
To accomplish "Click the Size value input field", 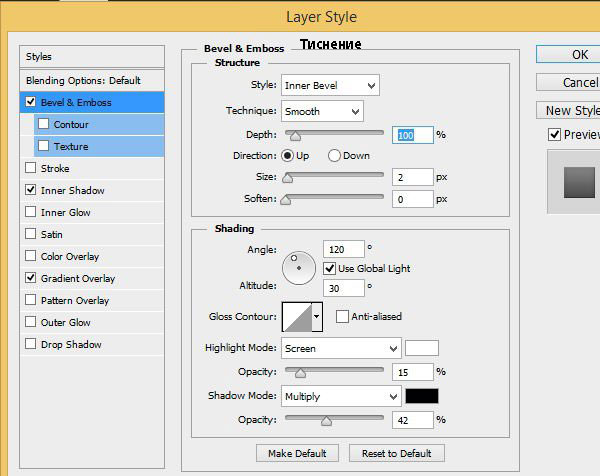I will (x=413, y=177).
